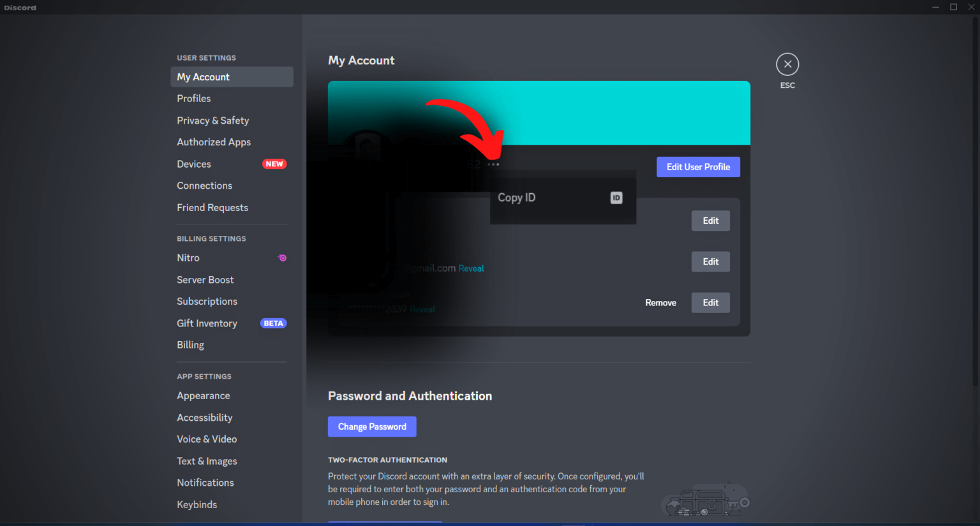The image size is (980, 526).
Task: Click the ID icon next to Copy ID
Action: 616,198
